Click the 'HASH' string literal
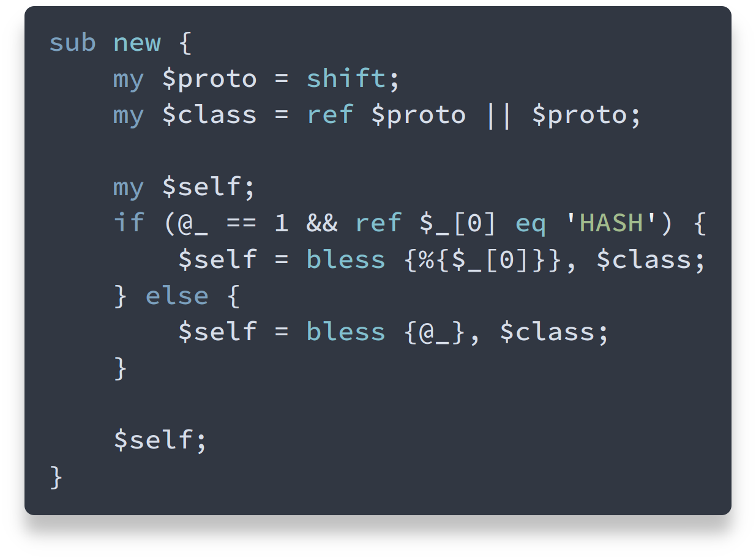This screenshot has height=558, width=756. point(611,223)
